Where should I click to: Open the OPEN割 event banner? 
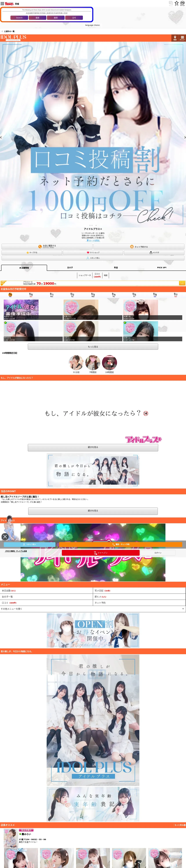coord(93,630)
